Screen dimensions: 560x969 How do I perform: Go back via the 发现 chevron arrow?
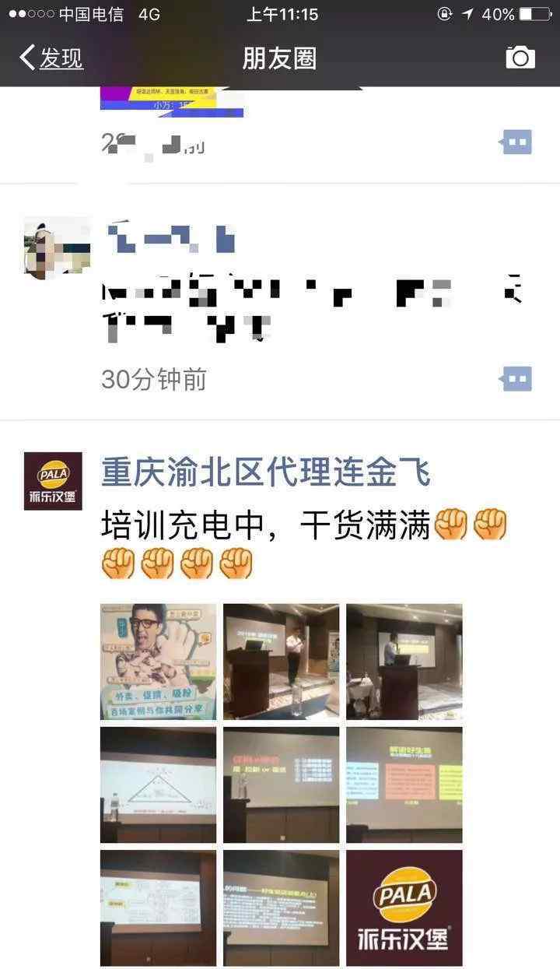coord(27,58)
